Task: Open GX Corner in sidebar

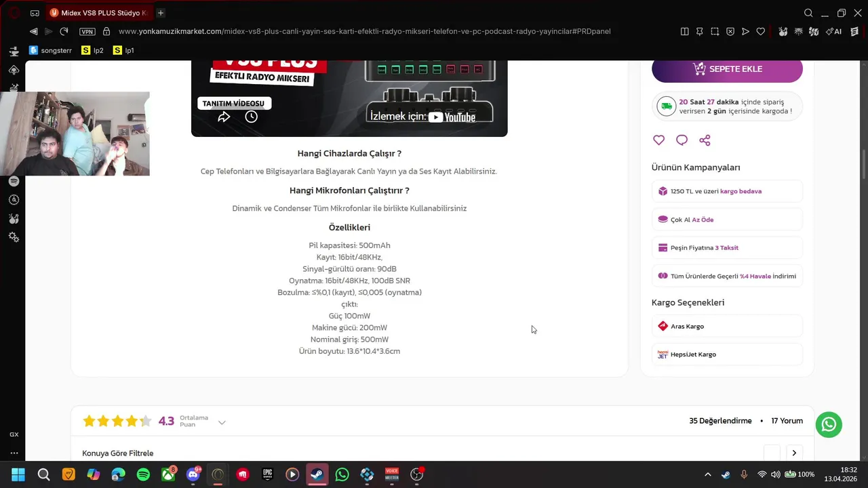Action: coord(14,434)
